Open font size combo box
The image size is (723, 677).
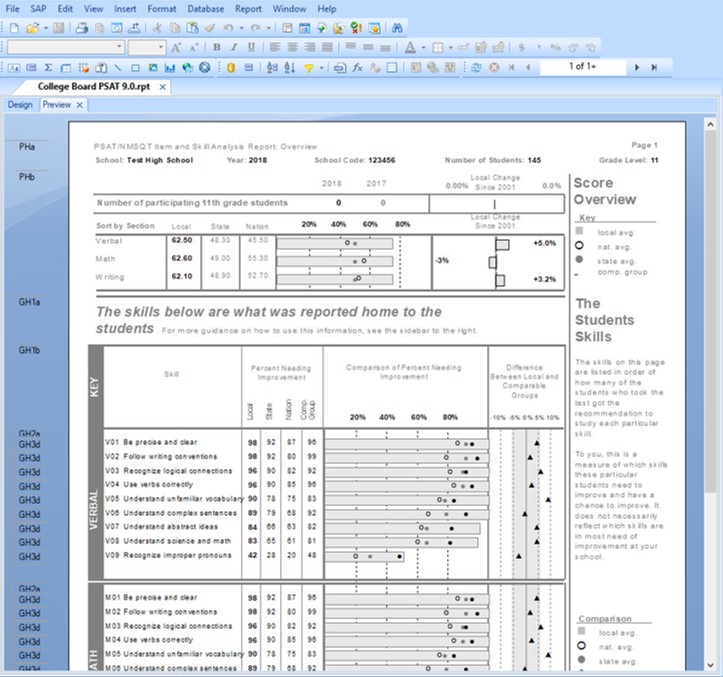point(147,47)
